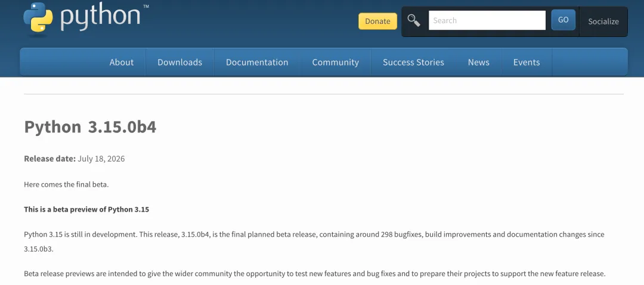644x285 pixels.
Task: Click the Donate button
Action: 377,21
